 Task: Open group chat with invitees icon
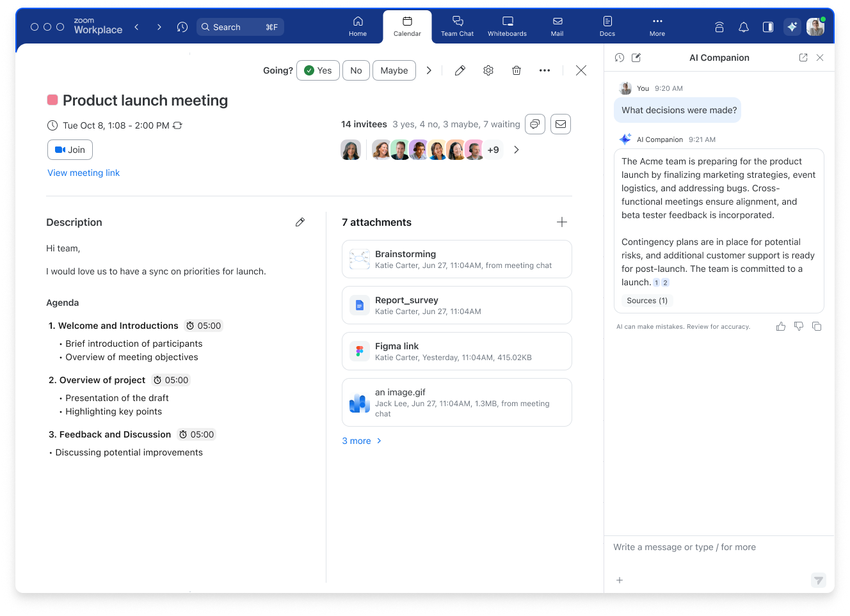(x=535, y=124)
